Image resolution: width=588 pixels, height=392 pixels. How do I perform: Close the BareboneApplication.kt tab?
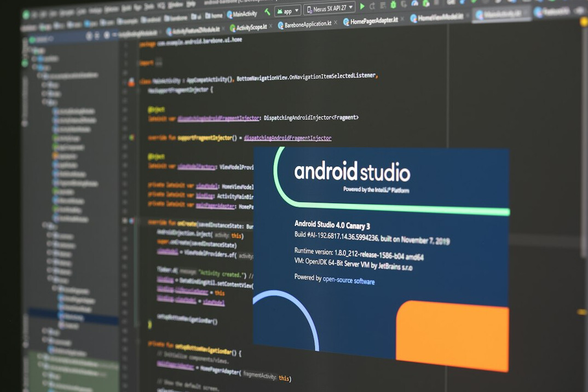pyautogui.click(x=336, y=23)
